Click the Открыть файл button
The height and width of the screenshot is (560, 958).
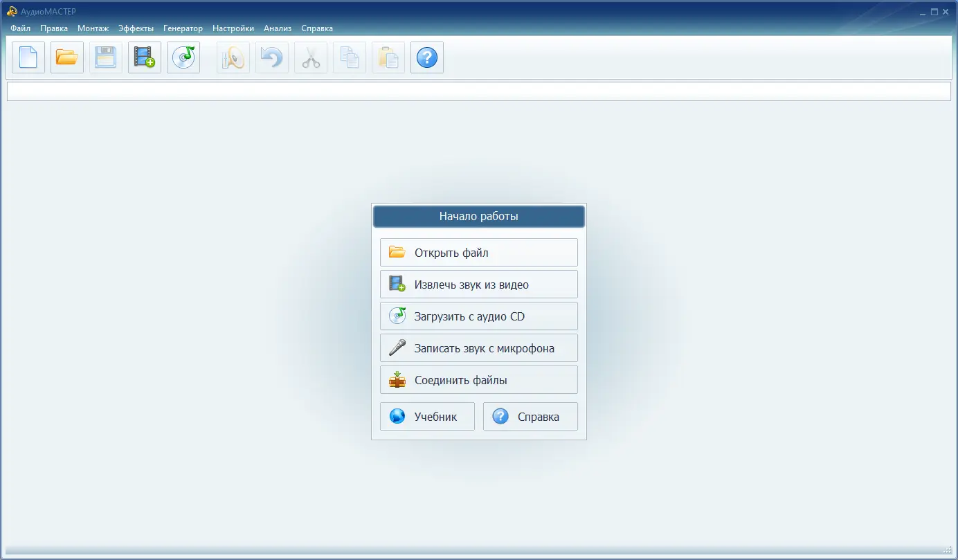pyautogui.click(x=479, y=253)
